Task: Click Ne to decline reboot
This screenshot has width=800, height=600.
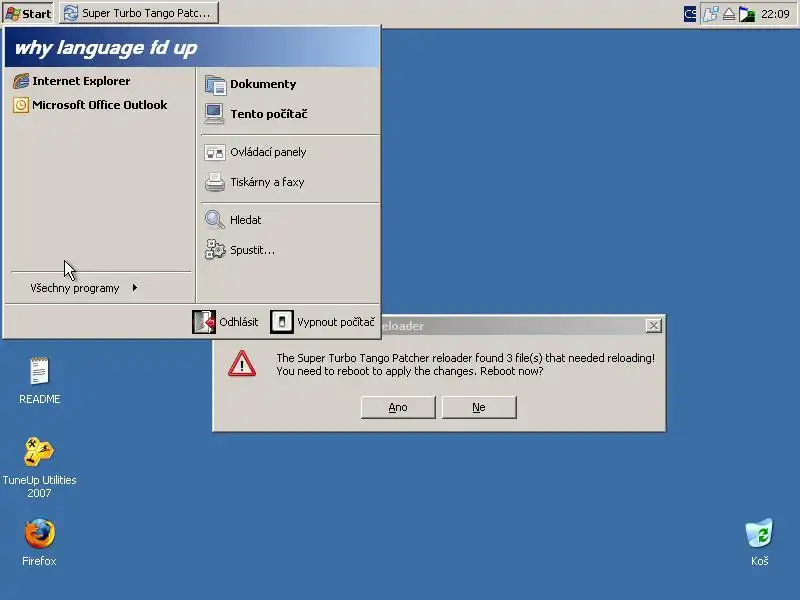Action: coord(479,407)
